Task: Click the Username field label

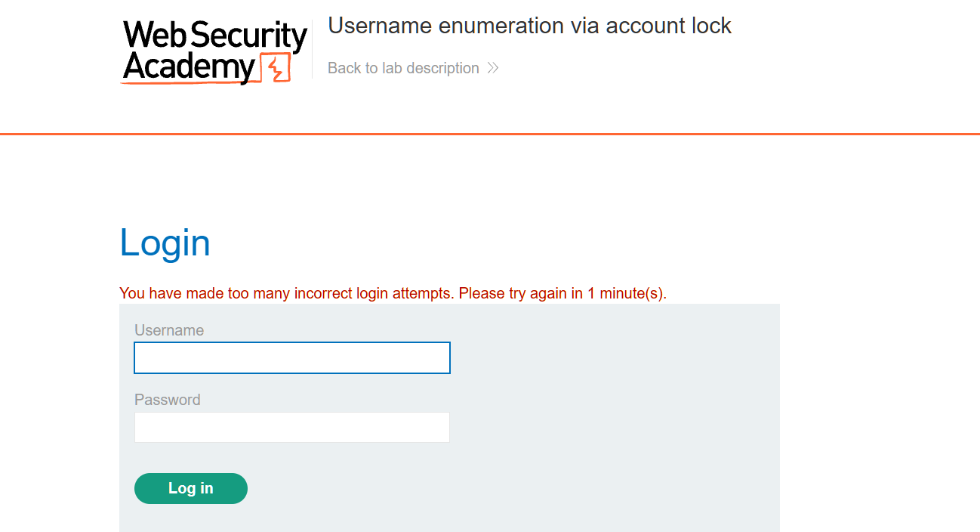Action: coord(169,330)
